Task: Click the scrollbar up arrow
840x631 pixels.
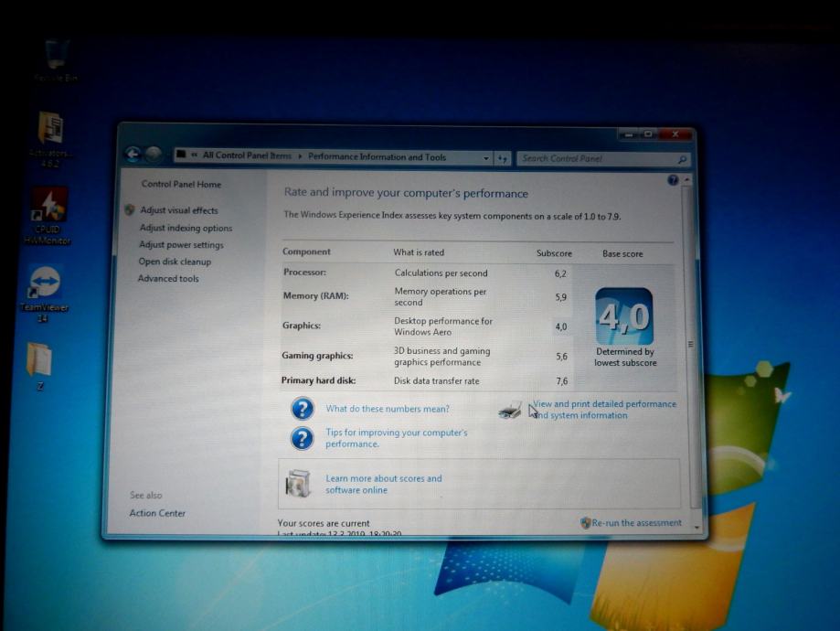Action: (x=687, y=180)
